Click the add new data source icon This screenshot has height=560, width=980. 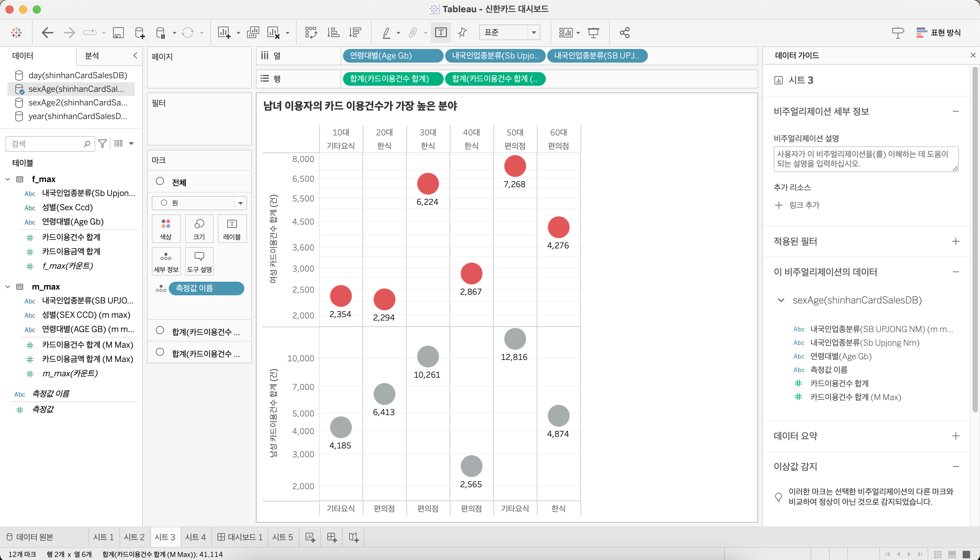pyautogui.click(x=140, y=33)
